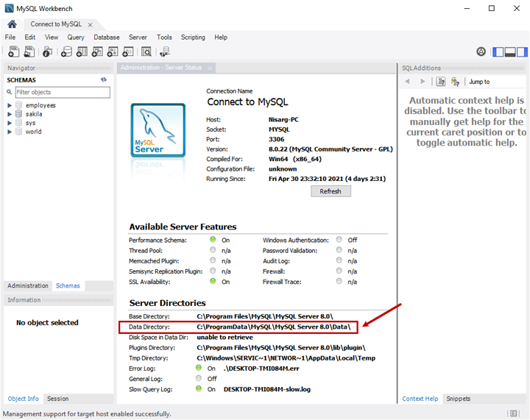This screenshot has width=530, height=420.
Task: Open the View menu
Action: coord(52,37)
